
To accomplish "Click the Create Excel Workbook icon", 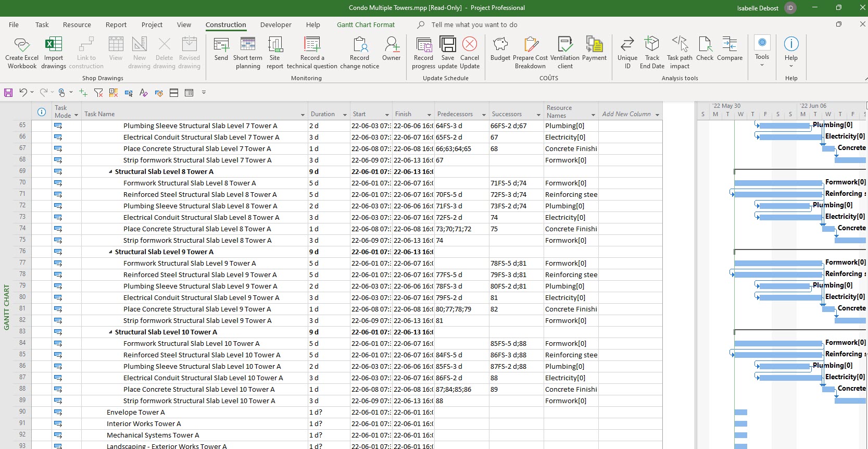I will [22, 45].
